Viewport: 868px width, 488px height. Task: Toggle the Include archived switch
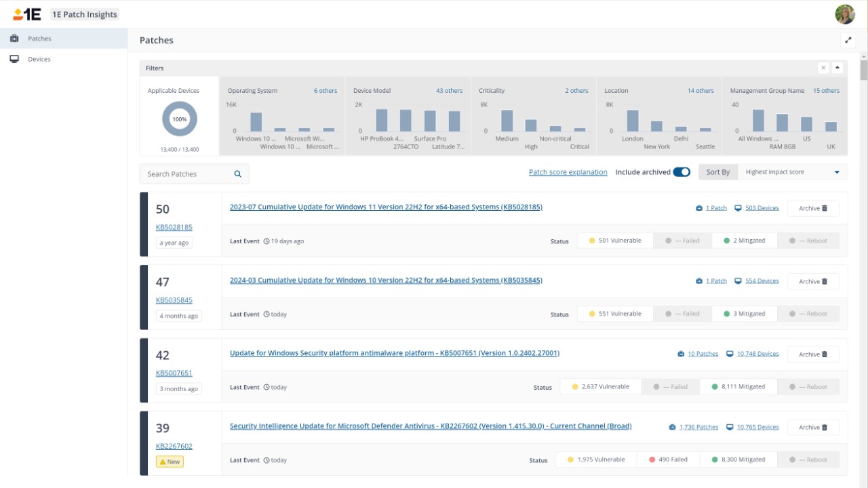[682, 172]
